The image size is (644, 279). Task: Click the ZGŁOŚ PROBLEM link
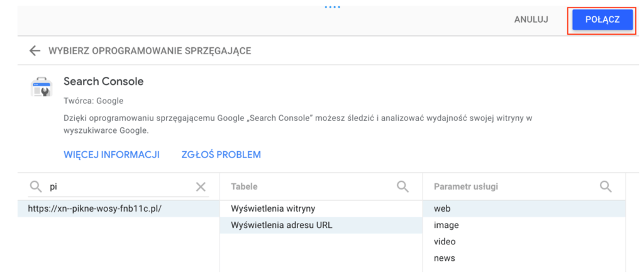tap(221, 154)
